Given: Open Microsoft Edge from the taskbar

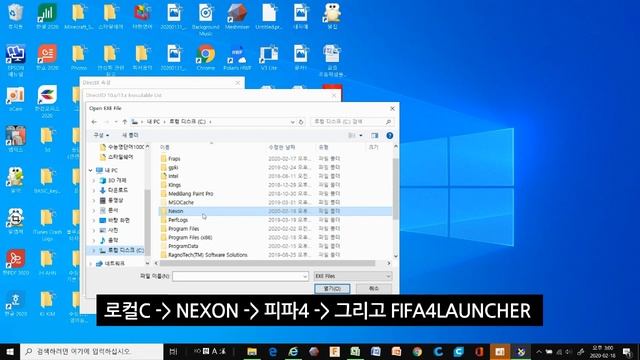Looking at the screenshot, I should pos(273,351).
